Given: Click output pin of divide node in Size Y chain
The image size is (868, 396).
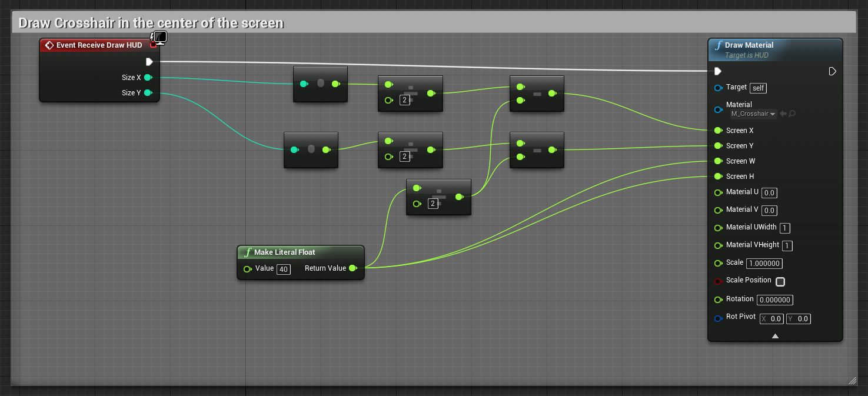Looking at the screenshot, I should 431,150.
